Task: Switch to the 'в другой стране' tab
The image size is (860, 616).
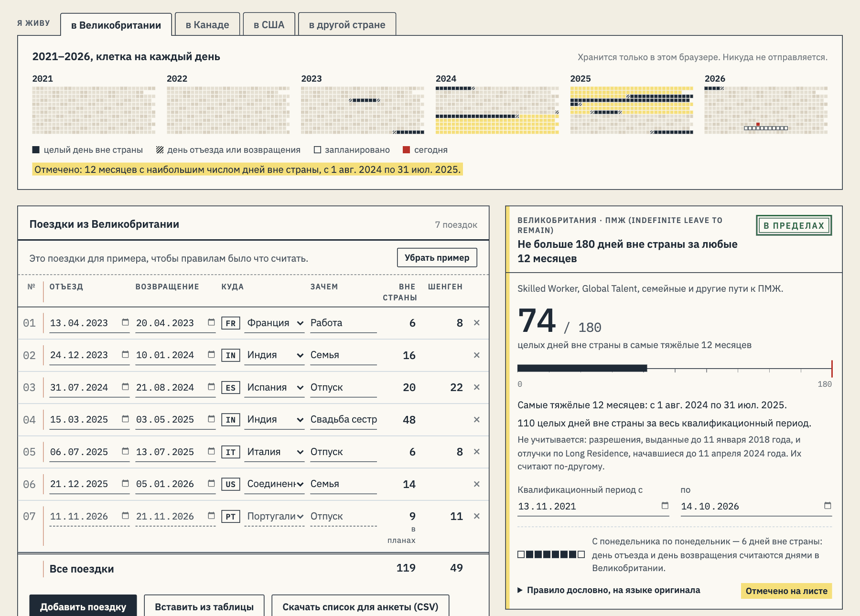Action: [347, 24]
